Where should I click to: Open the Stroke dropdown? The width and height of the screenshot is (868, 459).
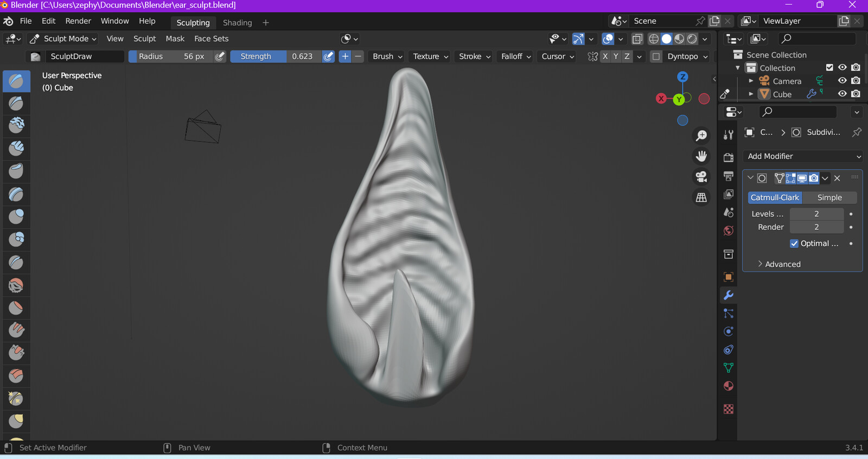(x=474, y=56)
